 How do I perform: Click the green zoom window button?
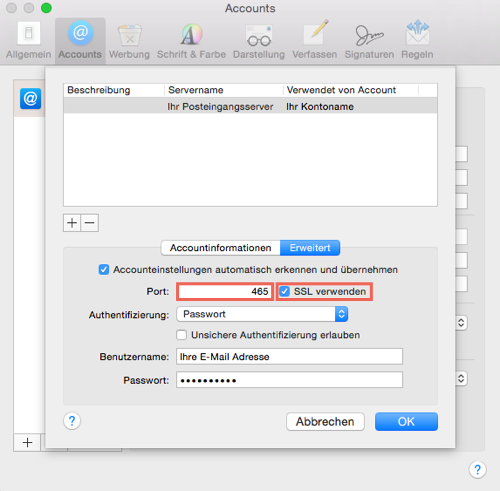46,8
